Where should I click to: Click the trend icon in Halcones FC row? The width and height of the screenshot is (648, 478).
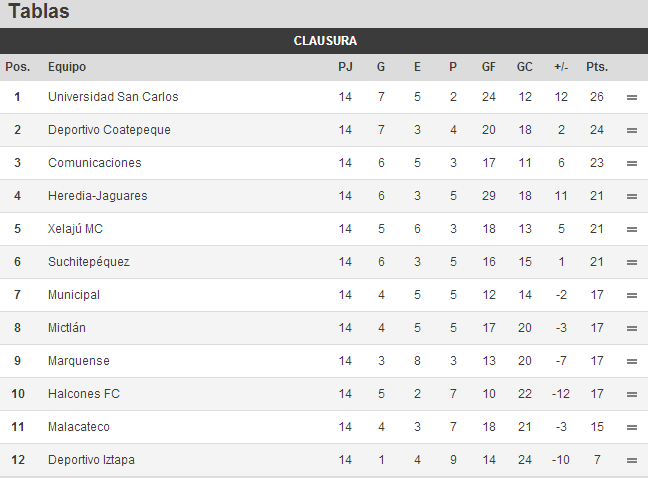(631, 395)
